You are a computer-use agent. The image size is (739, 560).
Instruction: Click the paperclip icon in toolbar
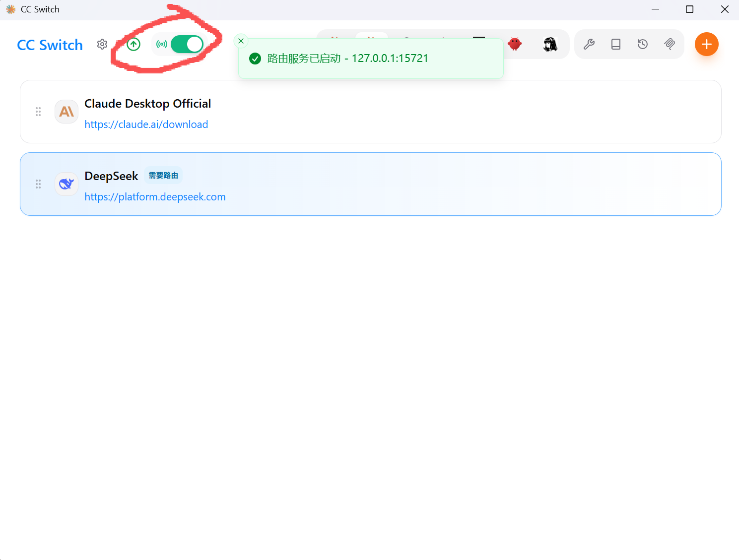(670, 44)
